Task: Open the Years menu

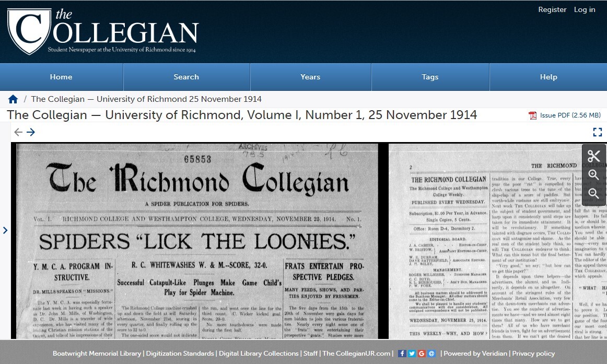Action: (310, 77)
